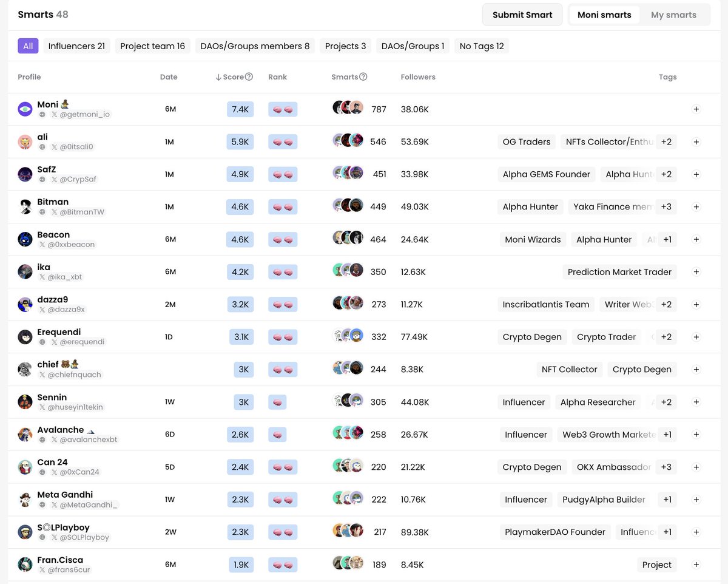Open SafZ's avatar image

tap(25, 174)
